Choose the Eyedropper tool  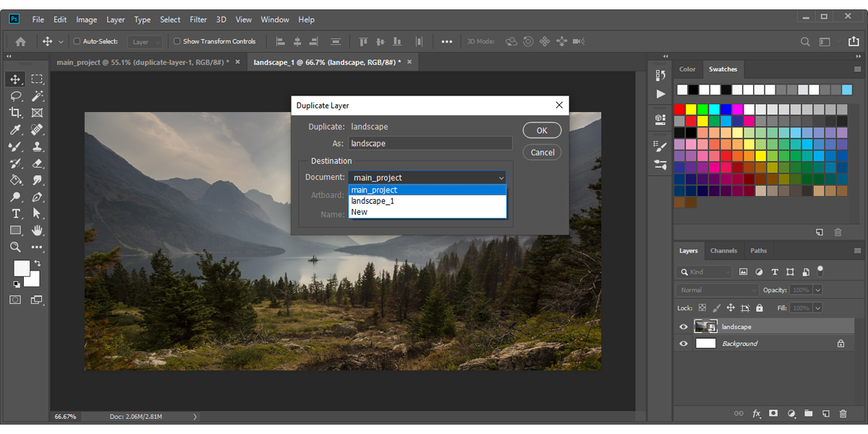[x=15, y=129]
